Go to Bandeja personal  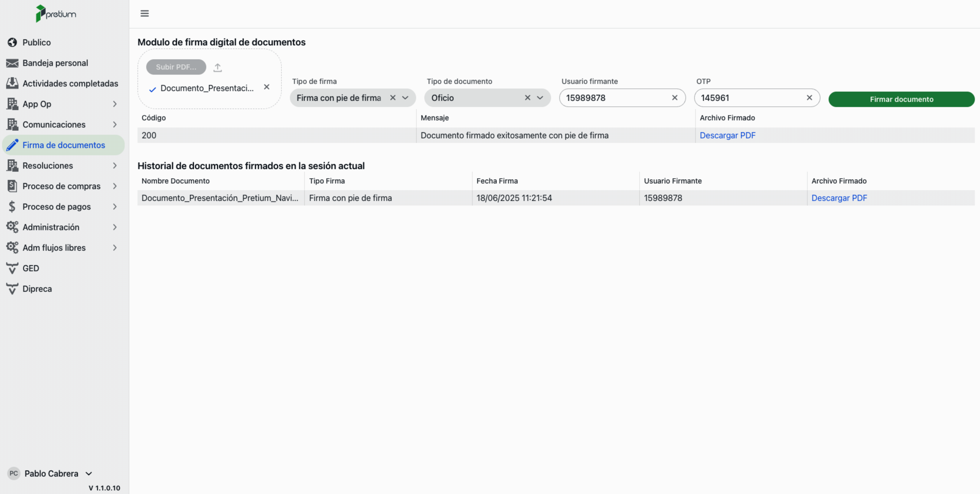tap(55, 63)
